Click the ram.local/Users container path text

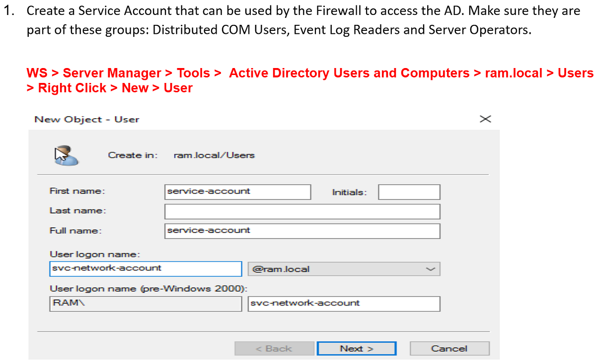pyautogui.click(x=214, y=155)
